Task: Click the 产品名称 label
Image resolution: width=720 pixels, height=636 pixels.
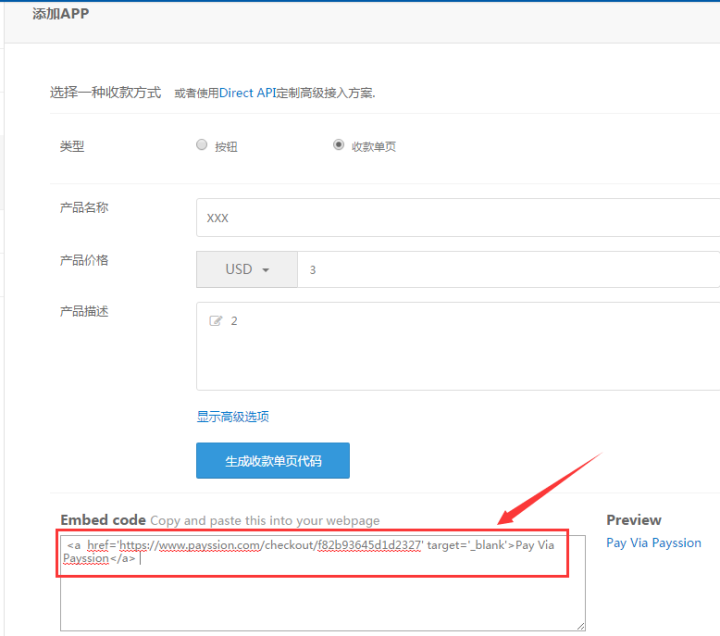Action: pyautogui.click(x=84, y=208)
